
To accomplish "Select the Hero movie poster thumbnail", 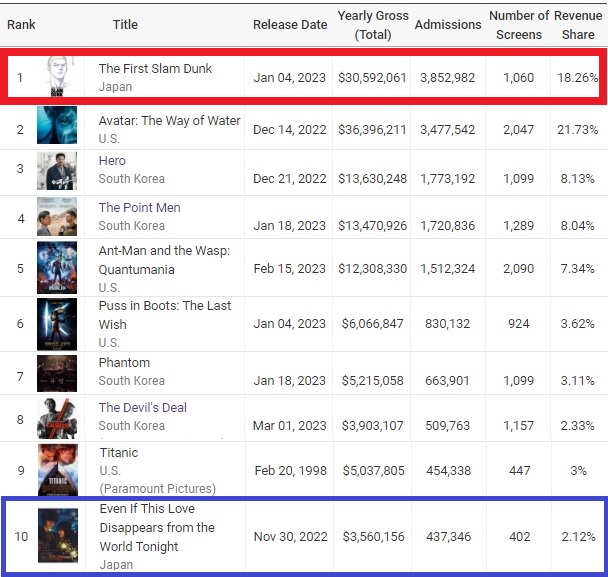I will [x=56, y=170].
